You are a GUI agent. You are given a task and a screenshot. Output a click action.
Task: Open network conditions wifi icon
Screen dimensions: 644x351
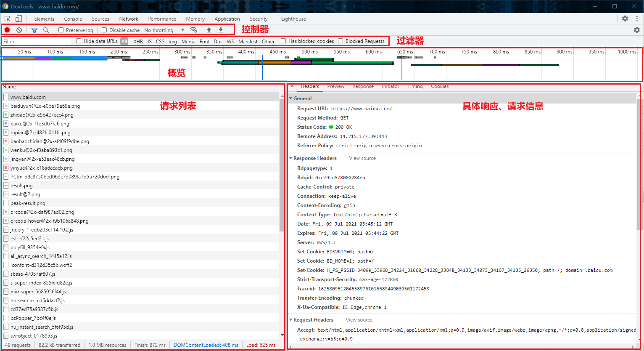point(194,30)
